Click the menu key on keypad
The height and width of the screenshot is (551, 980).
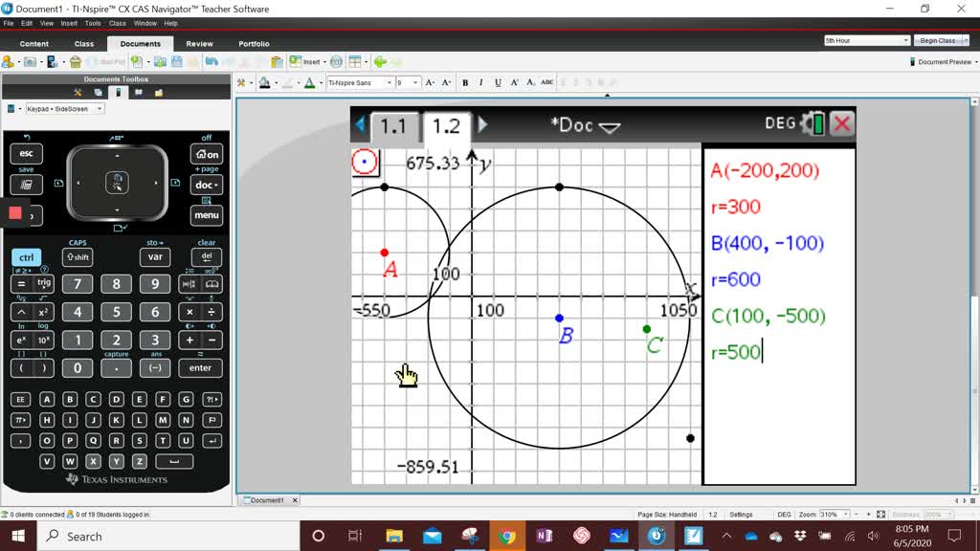coord(207,215)
